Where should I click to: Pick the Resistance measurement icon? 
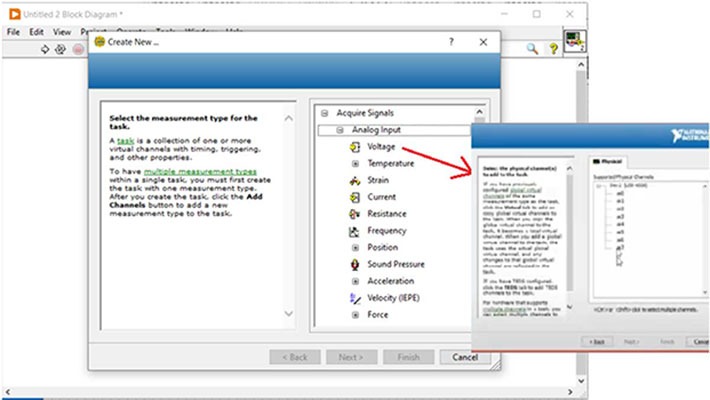point(355,214)
